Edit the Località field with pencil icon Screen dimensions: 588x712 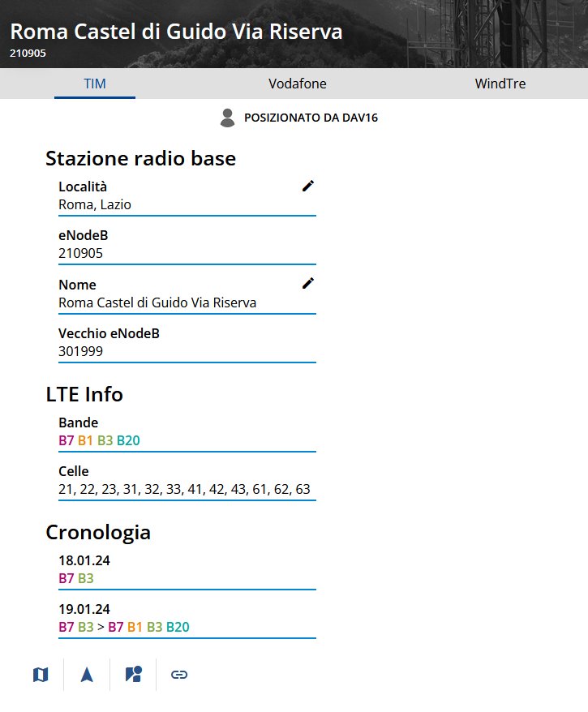click(308, 186)
